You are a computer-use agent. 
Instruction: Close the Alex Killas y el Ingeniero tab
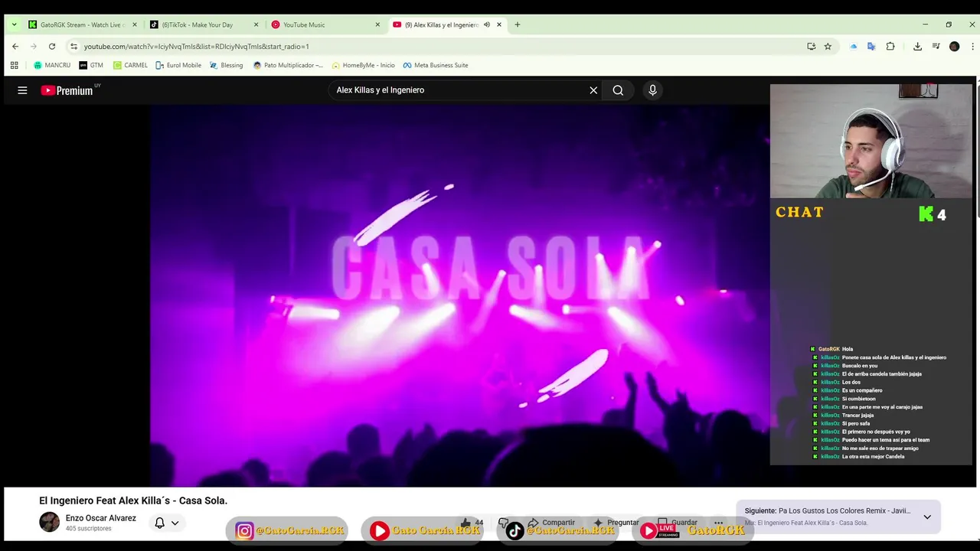(499, 24)
